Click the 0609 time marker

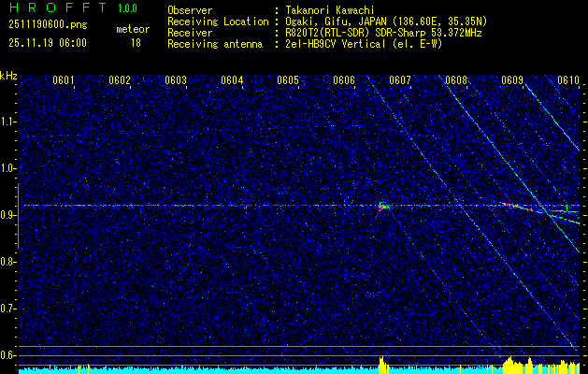coord(512,80)
